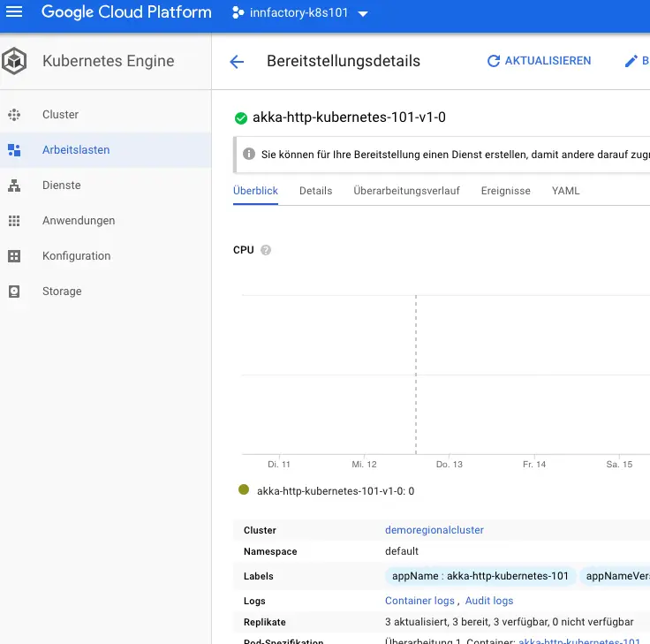Switch to the Details tab
The image size is (650, 644).
click(x=316, y=191)
